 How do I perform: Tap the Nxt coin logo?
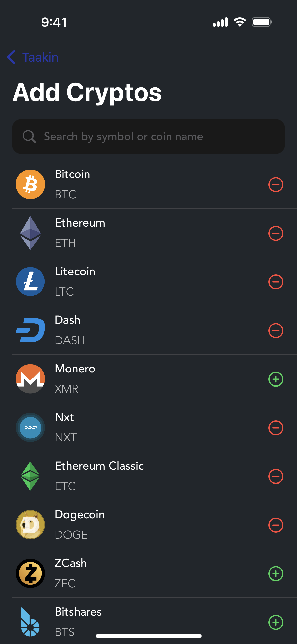tap(30, 427)
